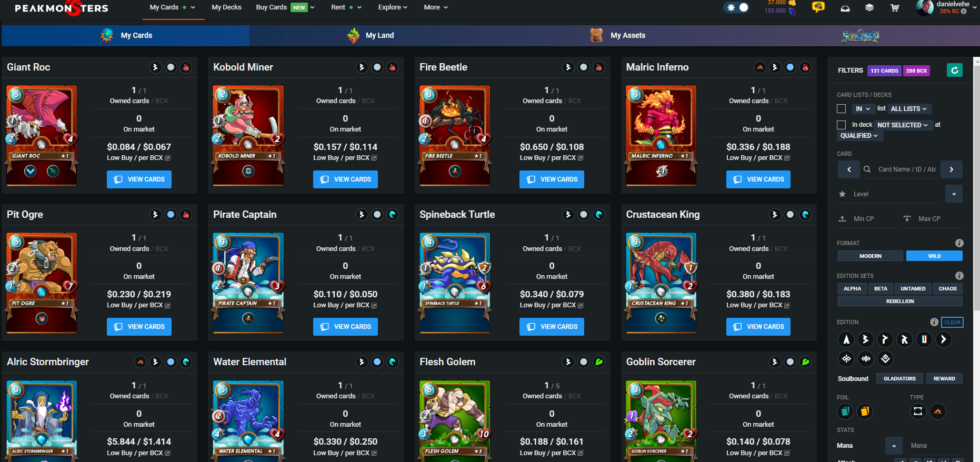Click info icon next to EDITION SETS
This screenshot has height=462, width=980.
[959, 276]
